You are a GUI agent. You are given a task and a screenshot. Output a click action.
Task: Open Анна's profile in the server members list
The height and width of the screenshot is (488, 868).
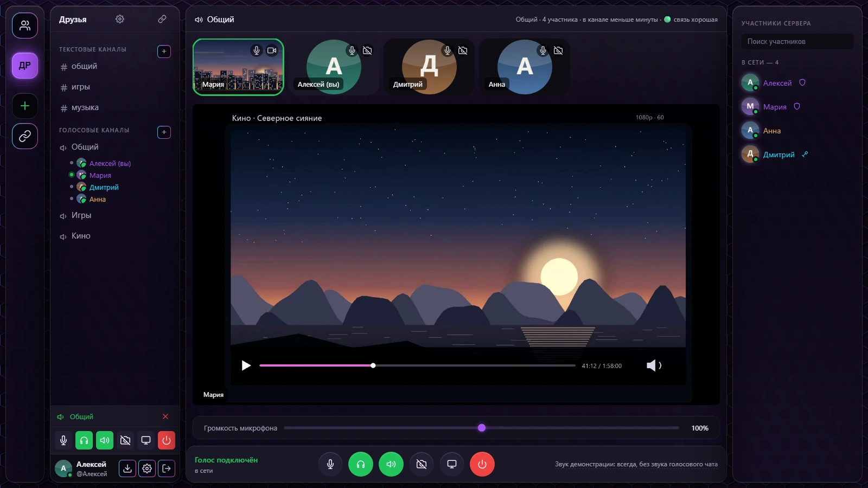[x=797, y=131]
